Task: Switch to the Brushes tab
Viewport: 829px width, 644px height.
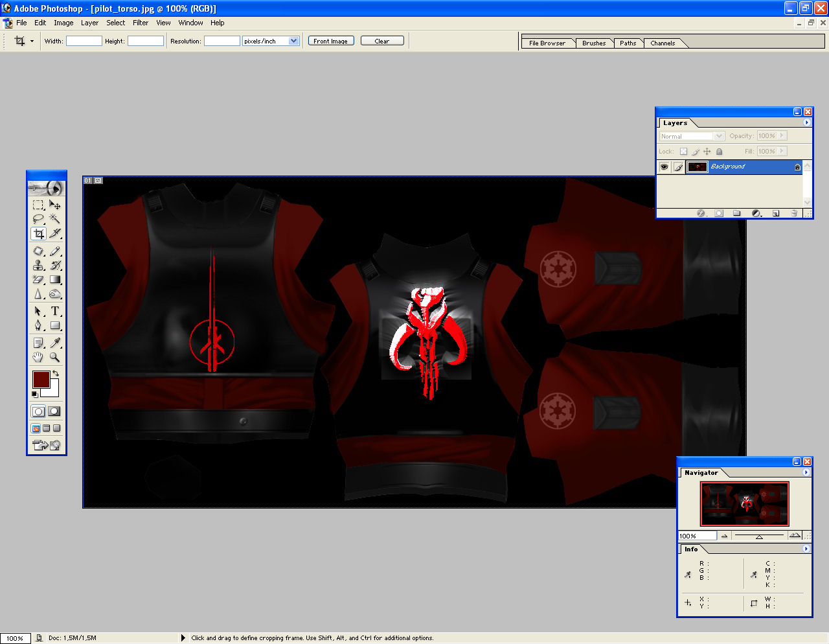Action: tap(594, 43)
